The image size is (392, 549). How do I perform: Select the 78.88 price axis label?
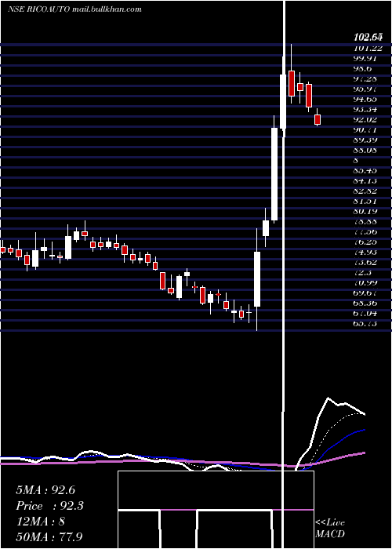coord(366,221)
